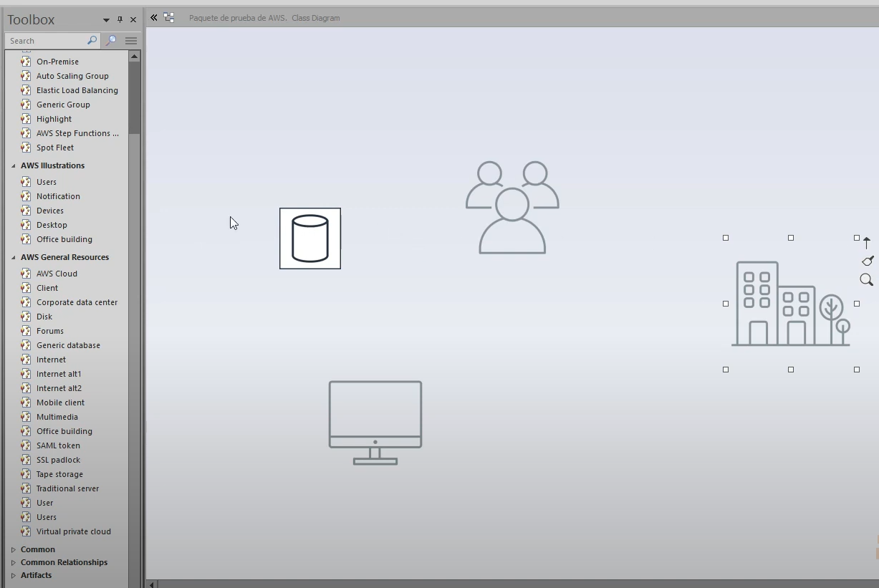Choose Auto Scaling Group in Toolbox
This screenshot has height=588, width=879.
coord(72,76)
